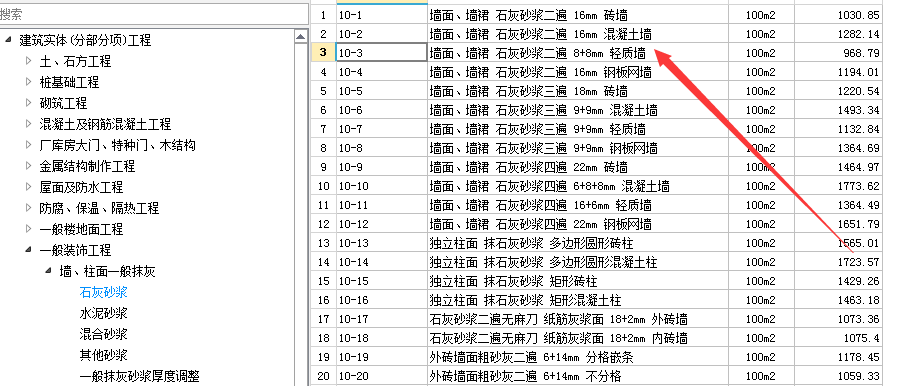Expand the 金属结构制作工程 node arrow
Image resolution: width=908 pixels, height=386 pixels.
point(28,166)
